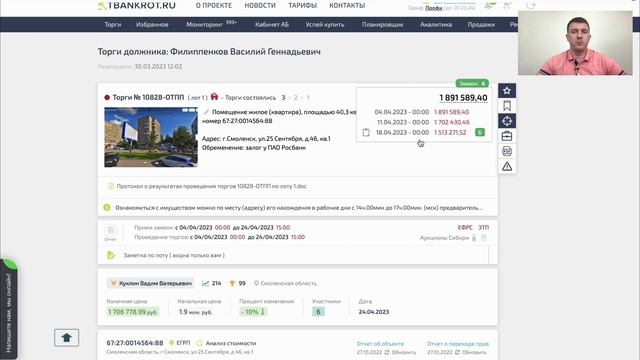Image resolution: width=640 pixels, height=360 pixels.
Task: Click the -10% change percent badge
Action: (253, 312)
